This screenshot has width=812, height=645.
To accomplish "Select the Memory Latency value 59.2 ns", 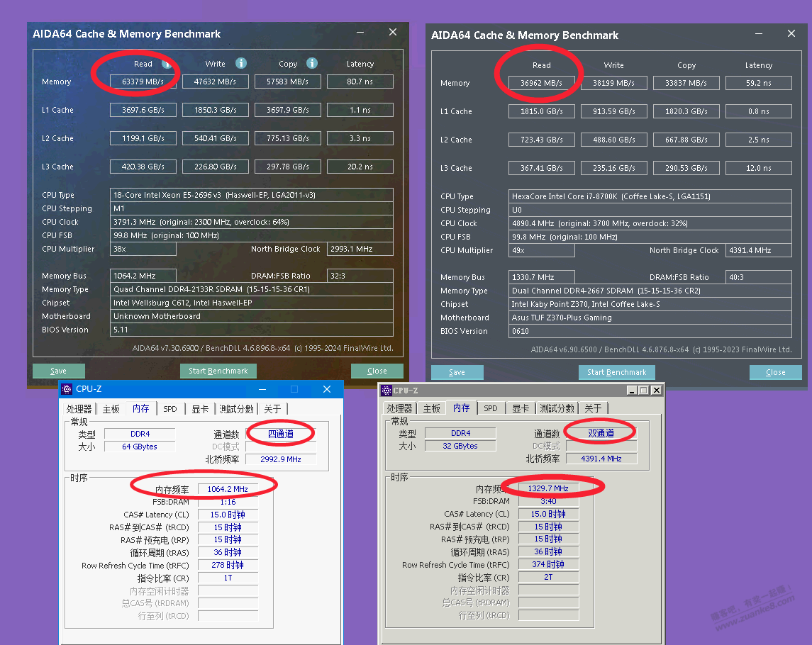I will point(760,84).
